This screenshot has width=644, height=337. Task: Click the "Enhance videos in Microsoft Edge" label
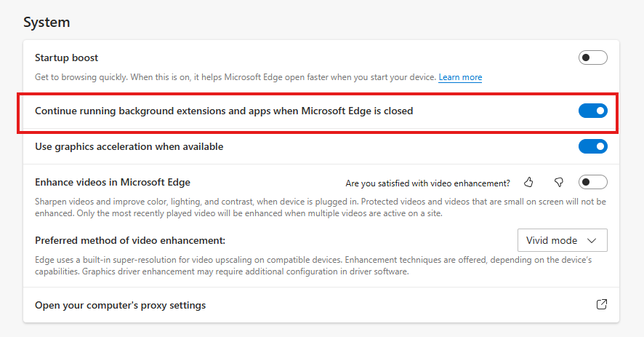(x=113, y=182)
